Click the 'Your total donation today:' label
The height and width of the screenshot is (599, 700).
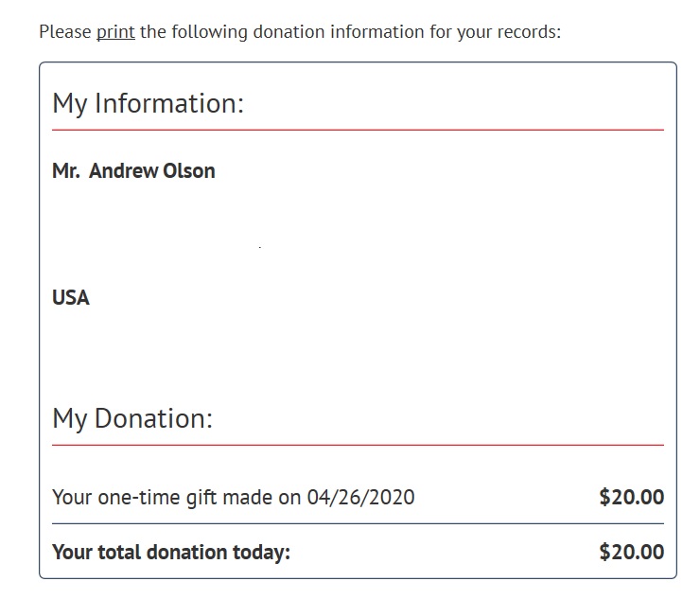click(x=171, y=552)
